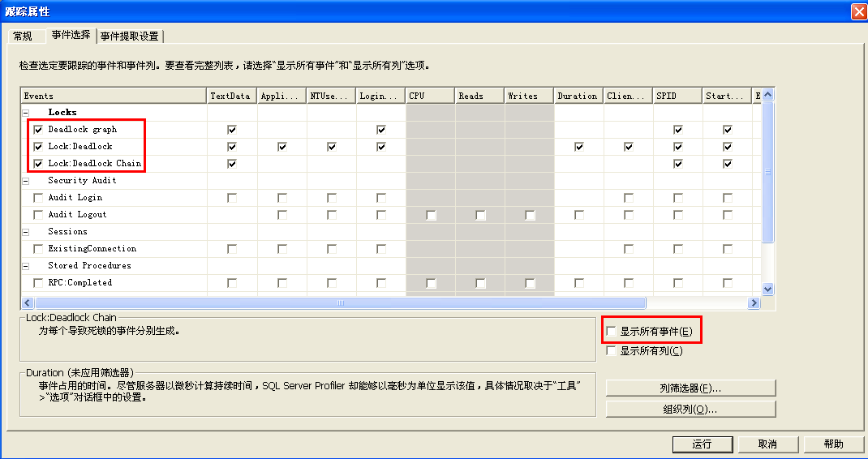Select the Audit Logout event name

point(77,214)
